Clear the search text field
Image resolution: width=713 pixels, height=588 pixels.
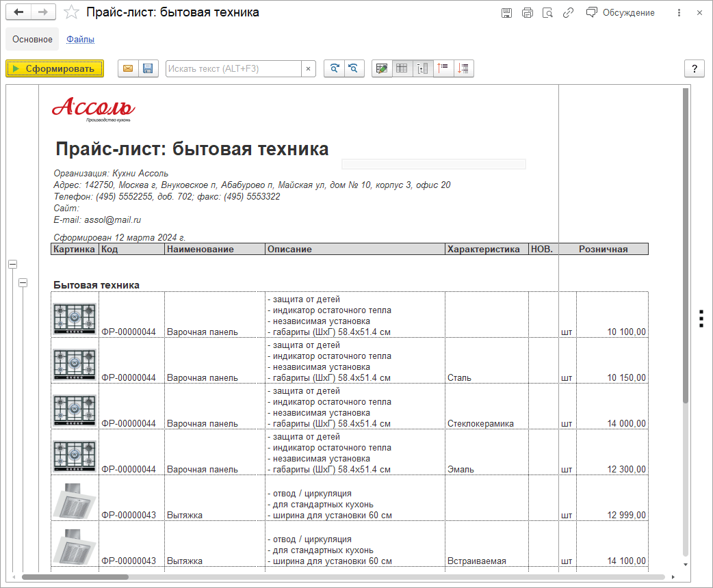pos(308,68)
